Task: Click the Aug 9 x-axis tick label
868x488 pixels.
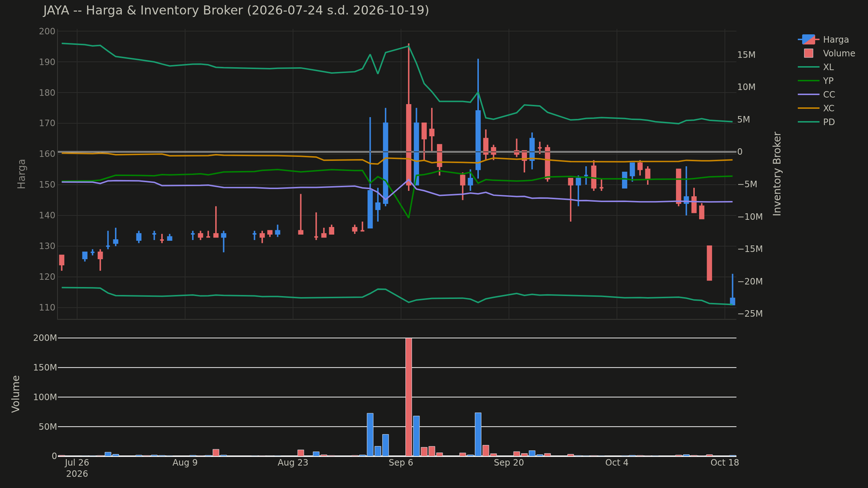Action: point(185,463)
